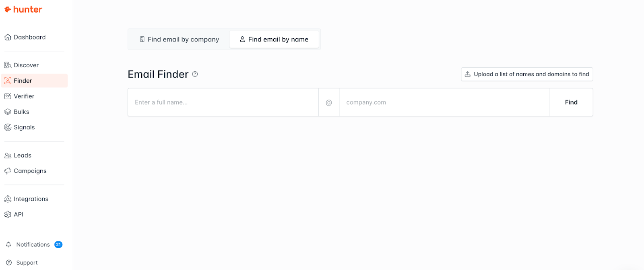This screenshot has height=270, width=644.
Task: Open the Finder menu item
Action: tap(23, 81)
